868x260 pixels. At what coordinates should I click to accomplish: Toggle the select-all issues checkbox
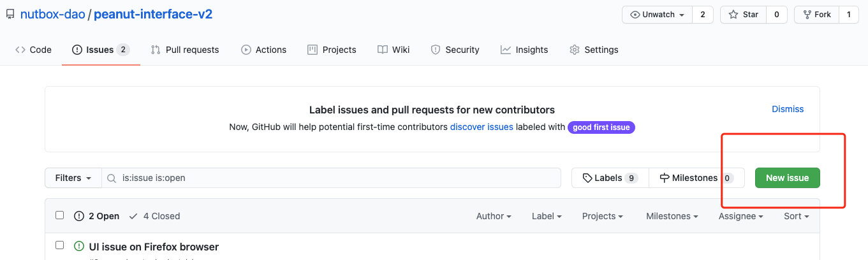point(60,215)
